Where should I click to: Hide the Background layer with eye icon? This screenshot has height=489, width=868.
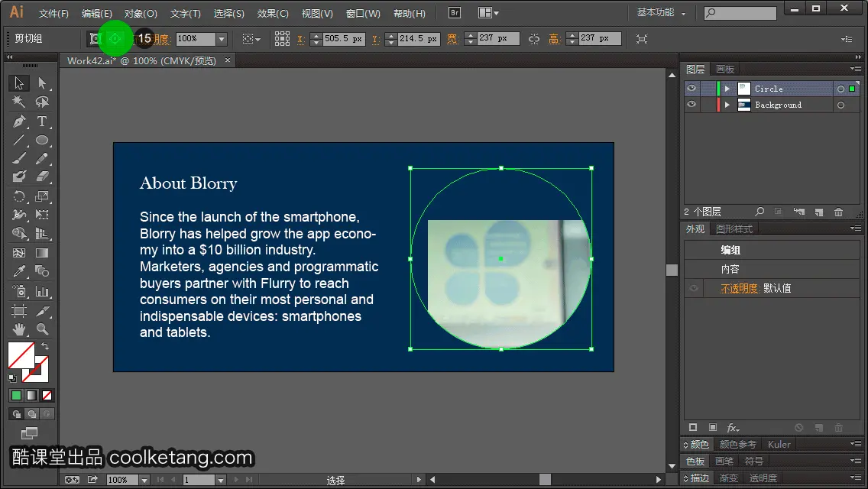pos(691,104)
